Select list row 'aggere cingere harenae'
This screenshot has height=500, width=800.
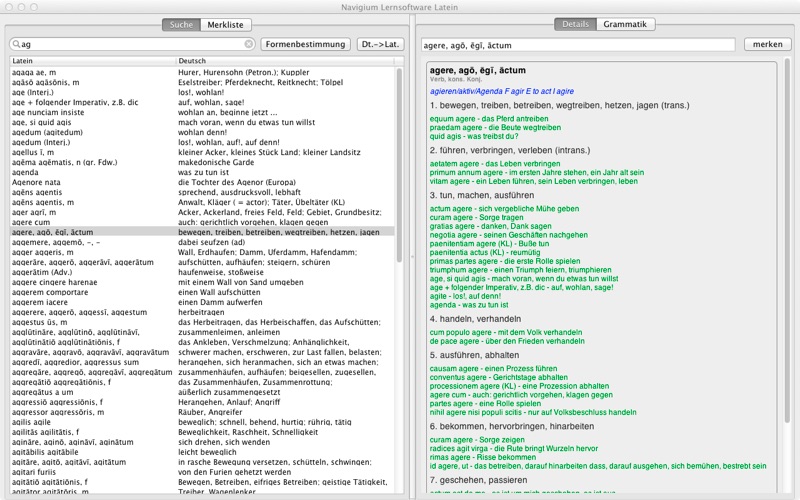click(x=202, y=282)
